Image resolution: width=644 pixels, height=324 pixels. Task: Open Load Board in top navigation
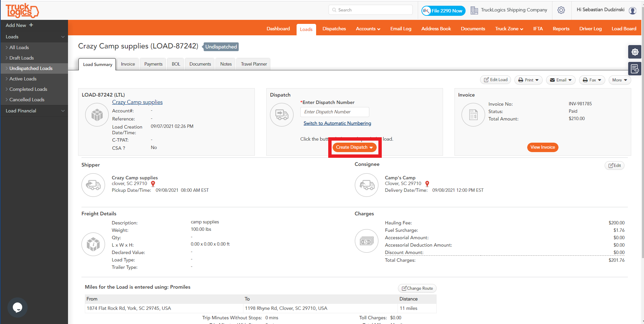click(x=624, y=29)
